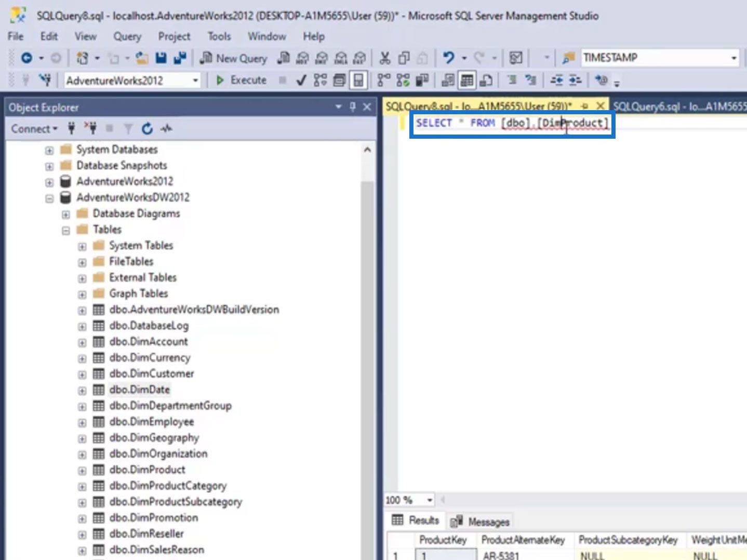Click Comment Out Selected Lines icon
747x560 pixels.
[512, 80]
